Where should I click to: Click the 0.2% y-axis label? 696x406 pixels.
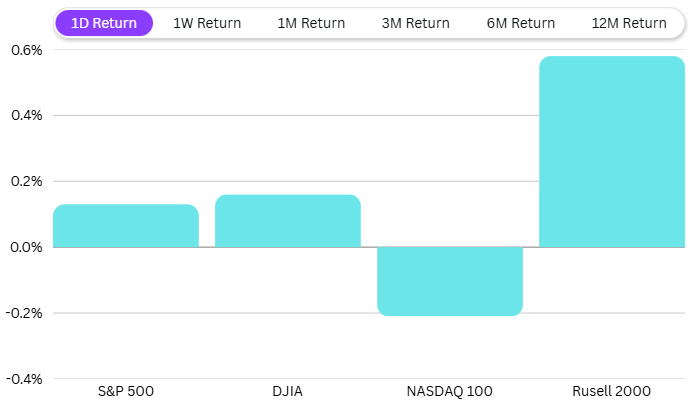pos(26,181)
